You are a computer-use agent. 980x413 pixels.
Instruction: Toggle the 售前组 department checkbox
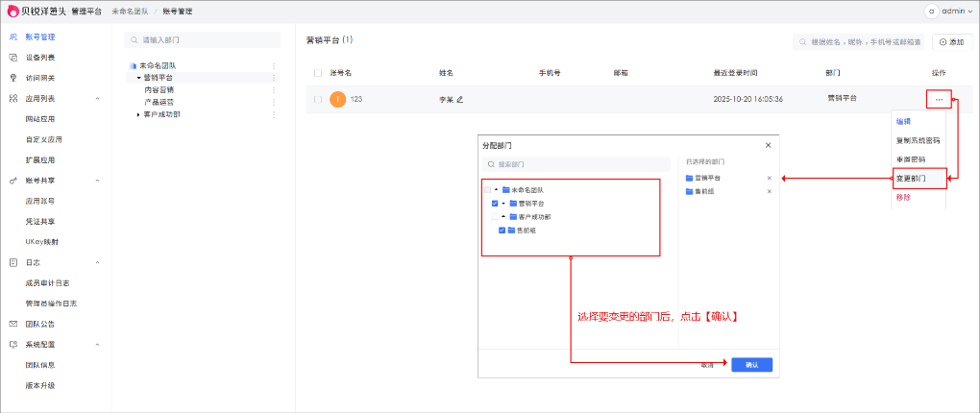tap(502, 231)
